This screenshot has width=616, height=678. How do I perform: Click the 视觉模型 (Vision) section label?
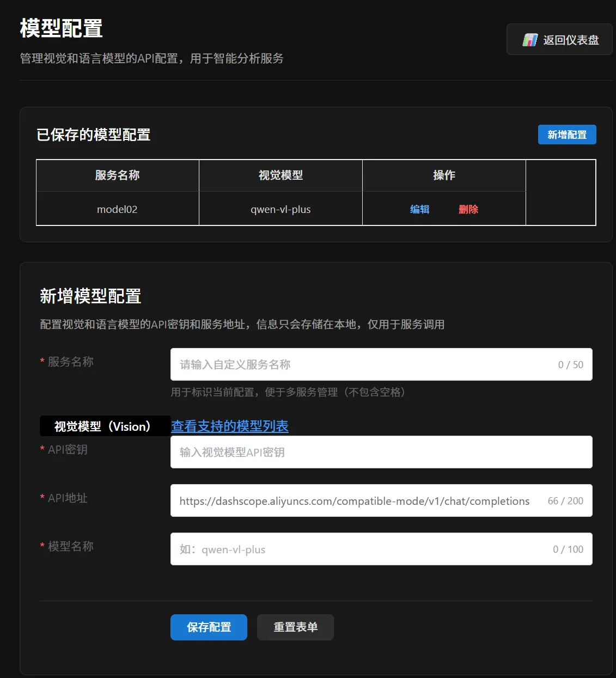click(x=102, y=426)
